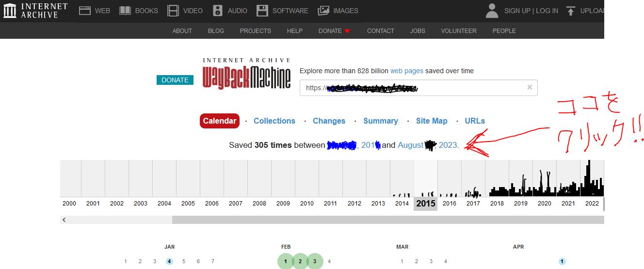Open the Images picture icon

323,10
